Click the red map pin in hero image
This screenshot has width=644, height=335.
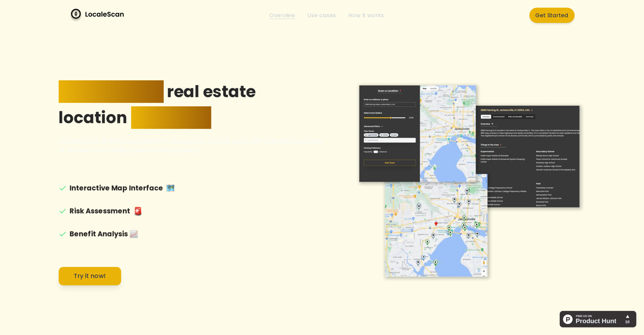(x=436, y=224)
